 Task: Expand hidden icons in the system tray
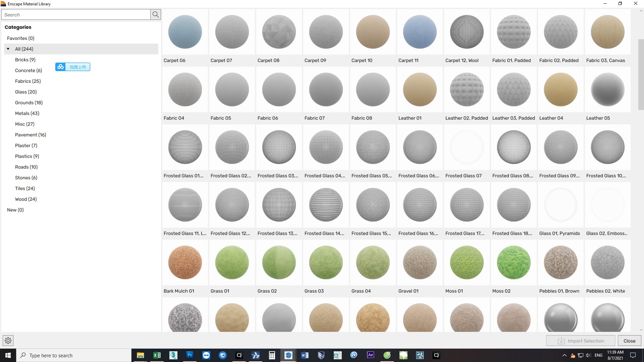coord(565,355)
